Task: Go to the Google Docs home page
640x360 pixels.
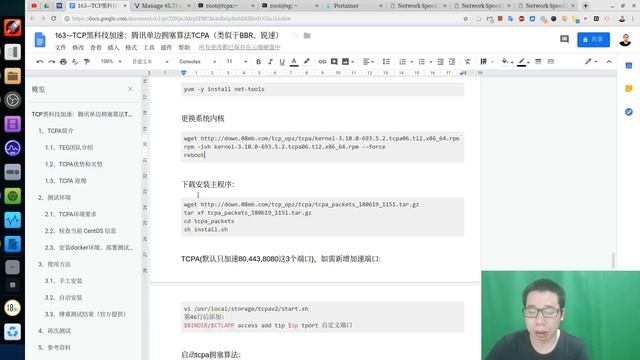Action: (40, 40)
